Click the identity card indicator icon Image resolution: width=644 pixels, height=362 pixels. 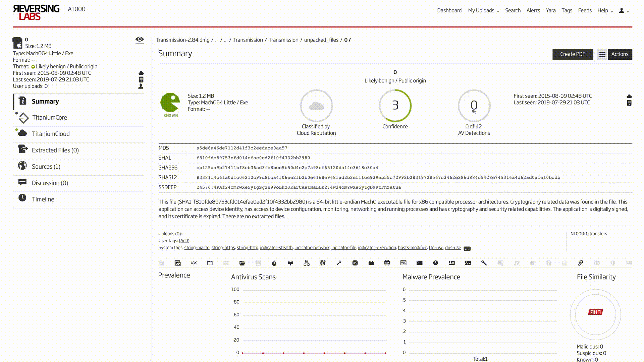[452, 263]
